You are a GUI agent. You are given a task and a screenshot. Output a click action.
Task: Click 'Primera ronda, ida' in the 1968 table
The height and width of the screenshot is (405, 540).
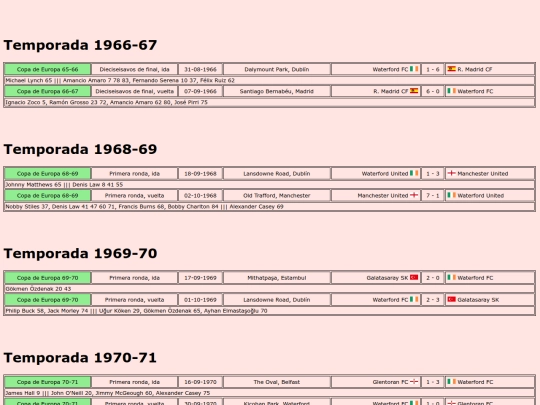point(135,174)
